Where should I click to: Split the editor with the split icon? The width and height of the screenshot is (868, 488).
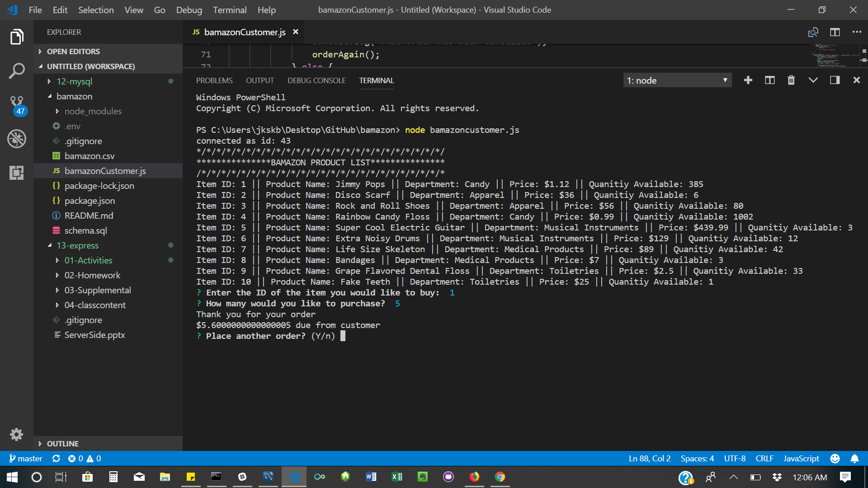click(x=835, y=32)
